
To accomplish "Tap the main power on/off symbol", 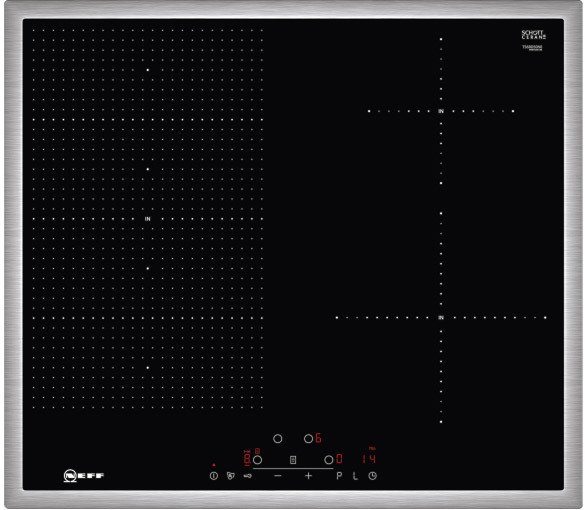I will [x=213, y=476].
